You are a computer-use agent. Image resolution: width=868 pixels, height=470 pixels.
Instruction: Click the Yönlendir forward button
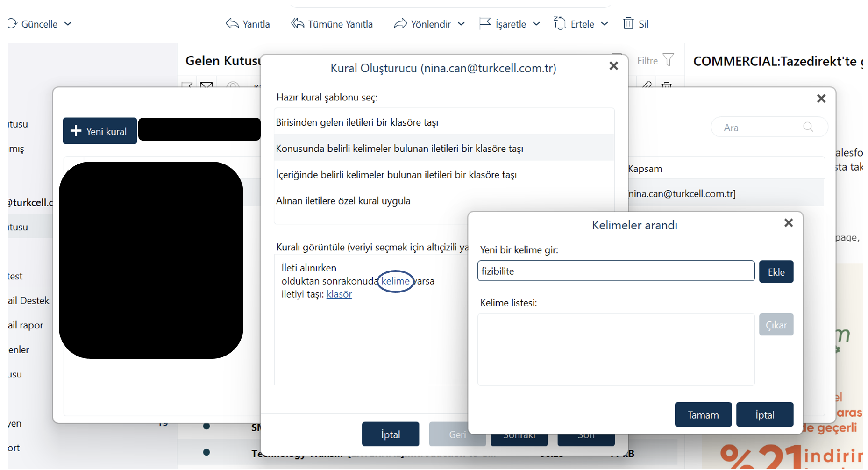pyautogui.click(x=422, y=24)
